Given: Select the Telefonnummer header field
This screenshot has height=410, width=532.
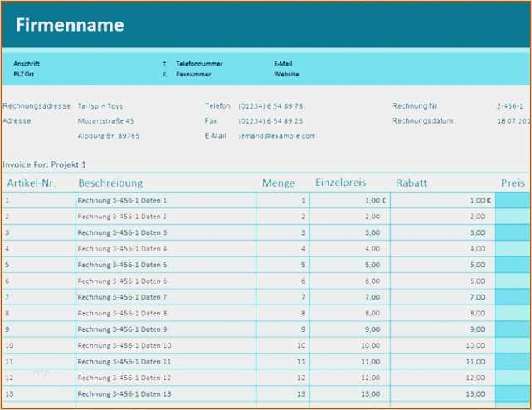Looking at the screenshot, I should coord(199,63).
